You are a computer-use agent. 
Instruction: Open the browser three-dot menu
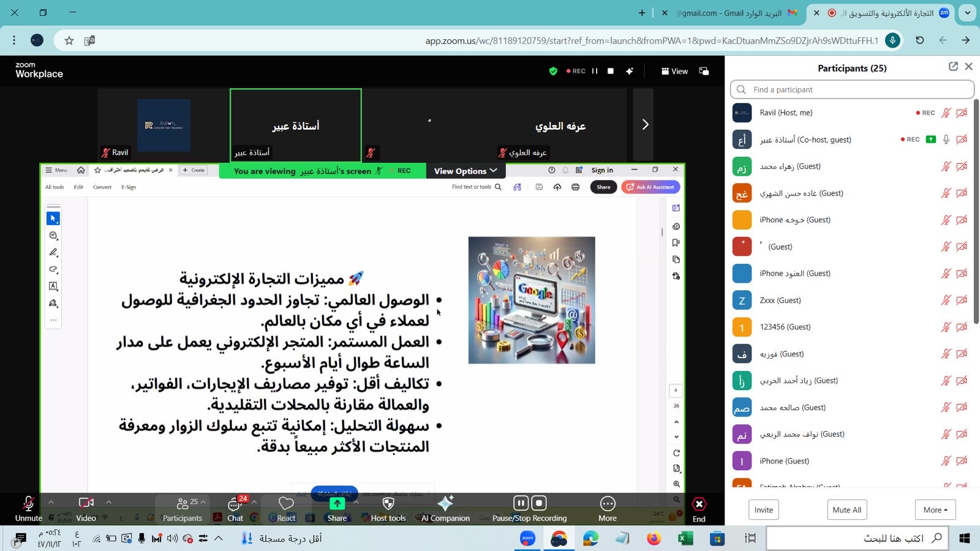(x=14, y=40)
